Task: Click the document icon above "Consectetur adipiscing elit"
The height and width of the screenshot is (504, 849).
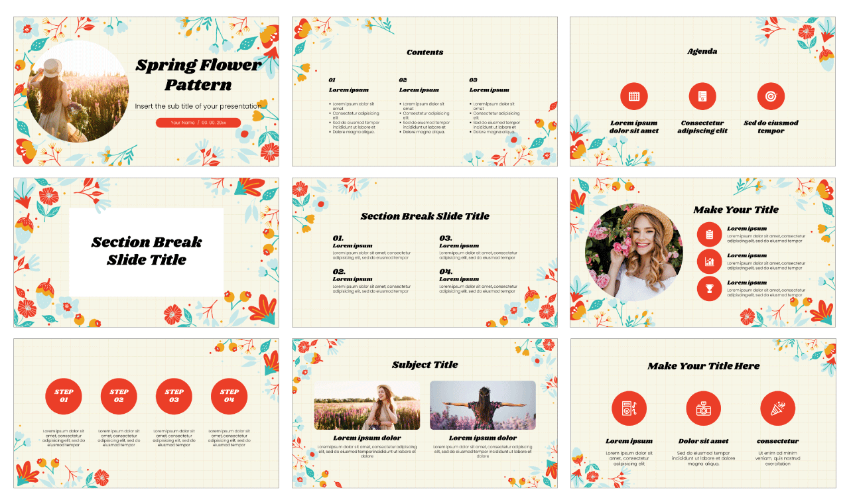Action: pyautogui.click(x=702, y=97)
